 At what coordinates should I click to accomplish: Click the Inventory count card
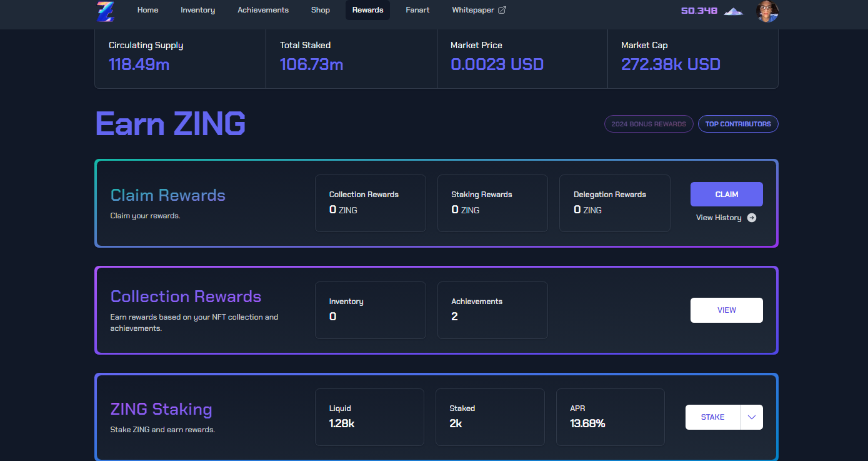point(371,310)
